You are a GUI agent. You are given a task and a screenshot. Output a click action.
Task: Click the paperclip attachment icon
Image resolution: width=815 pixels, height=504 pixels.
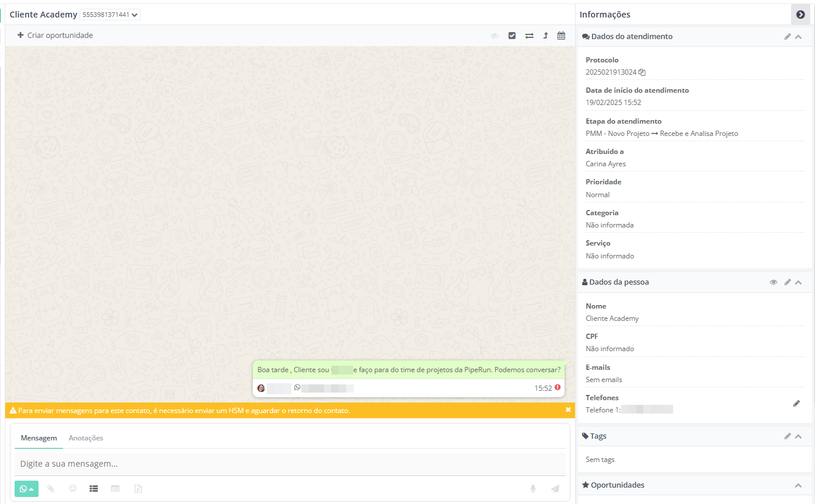[51, 489]
